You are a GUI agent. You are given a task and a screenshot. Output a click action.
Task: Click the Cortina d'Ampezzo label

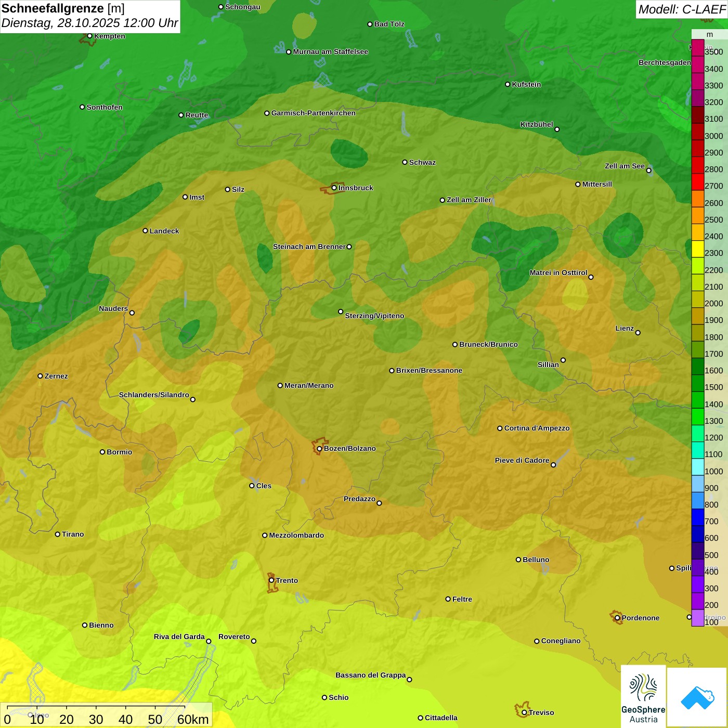pyautogui.click(x=537, y=428)
